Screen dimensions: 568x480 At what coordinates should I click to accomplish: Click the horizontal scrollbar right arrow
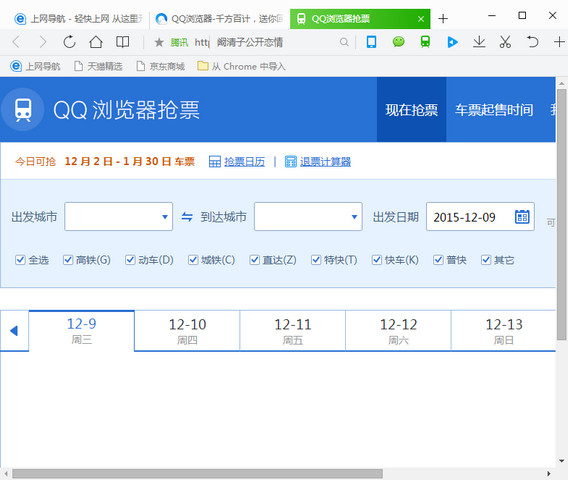[x=549, y=473]
